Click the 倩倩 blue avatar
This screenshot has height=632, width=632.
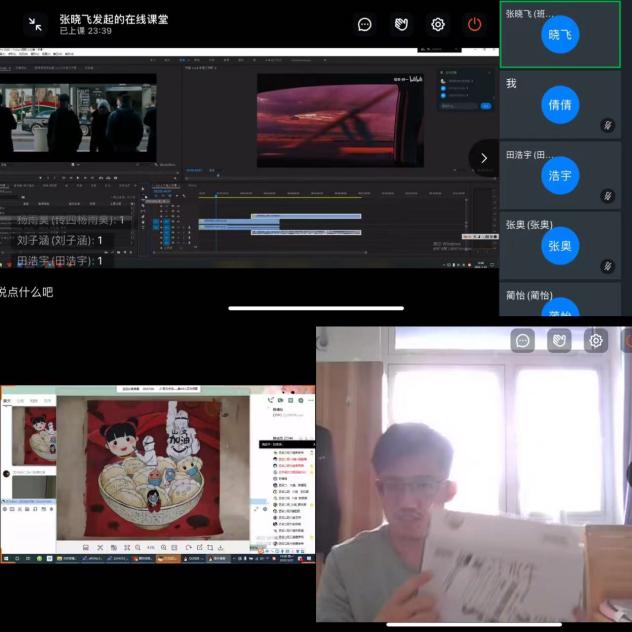pyautogui.click(x=560, y=105)
